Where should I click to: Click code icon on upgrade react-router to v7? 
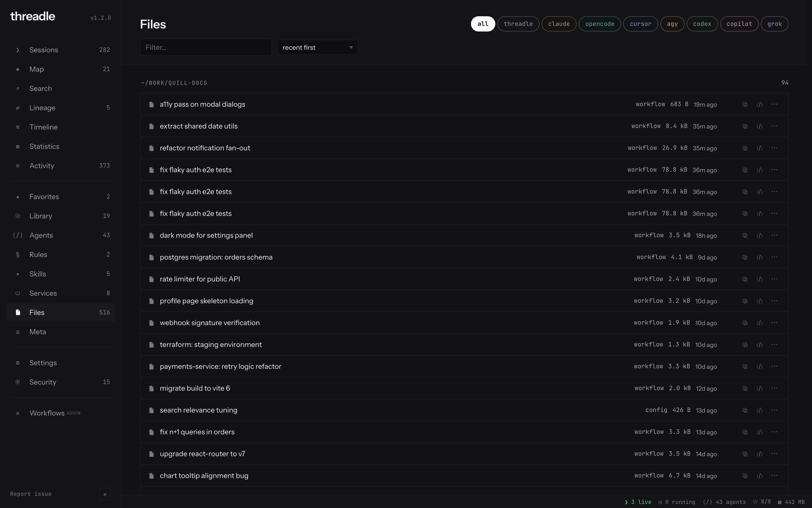[x=760, y=454]
